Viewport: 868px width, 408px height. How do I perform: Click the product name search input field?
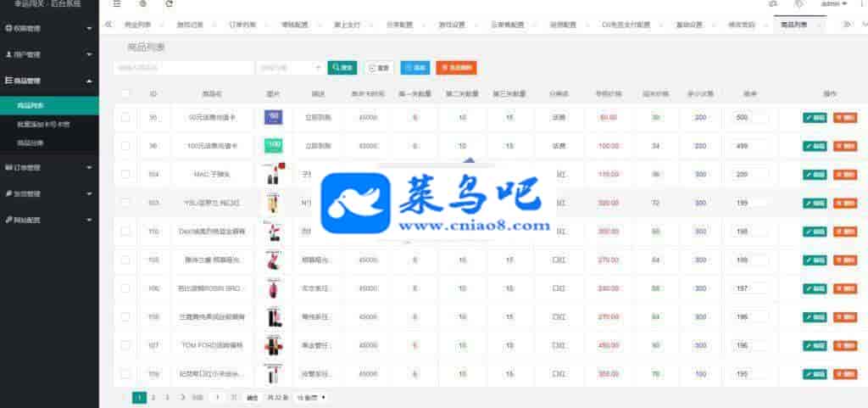point(183,67)
